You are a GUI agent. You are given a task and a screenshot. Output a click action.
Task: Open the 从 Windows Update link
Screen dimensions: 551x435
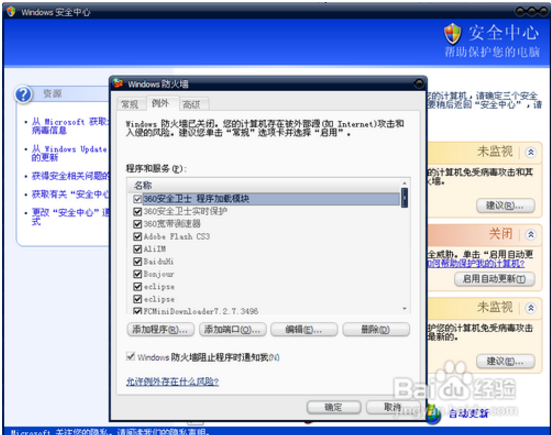pyautogui.click(x=69, y=154)
